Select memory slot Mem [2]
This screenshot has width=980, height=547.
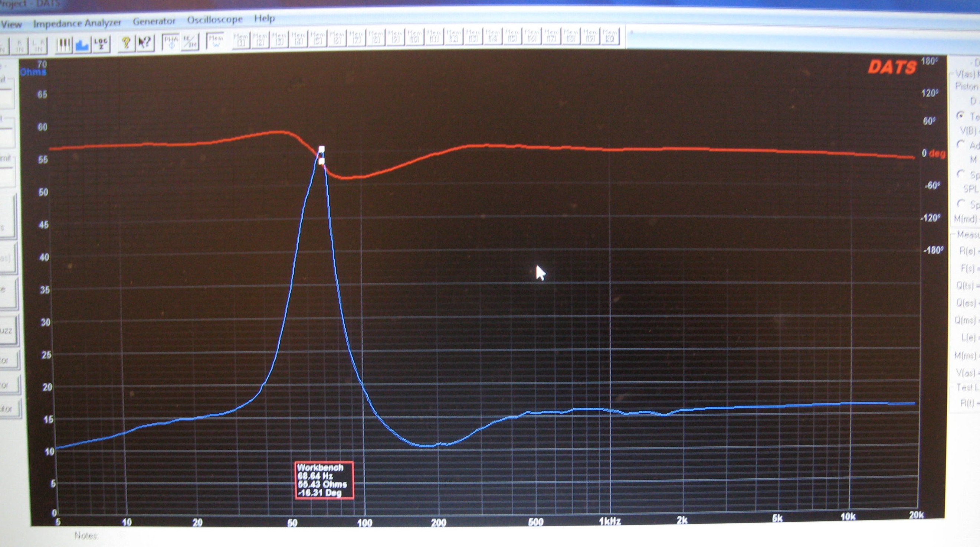(x=260, y=40)
